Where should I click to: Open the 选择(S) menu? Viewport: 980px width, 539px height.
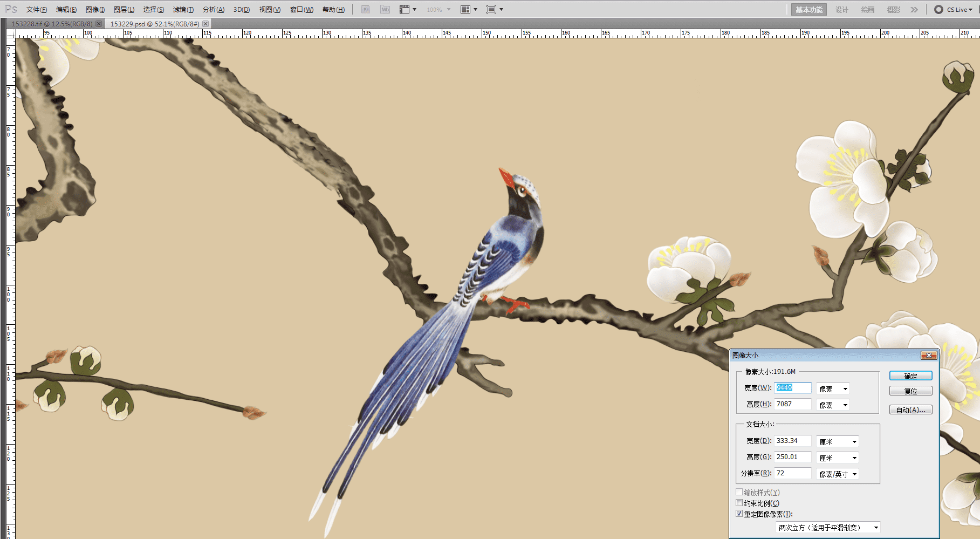coord(154,10)
